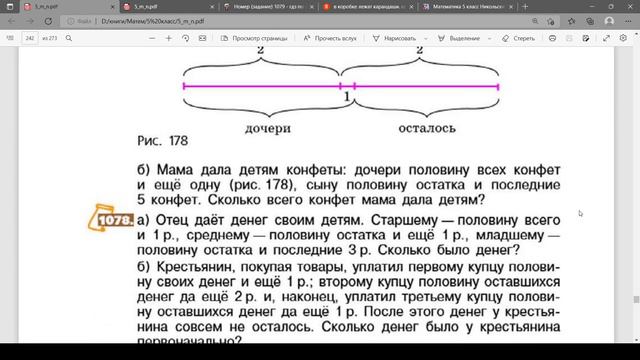This screenshot has height=360, width=640.
Task: Click the label осталось under the diagram
Action: click(x=427, y=128)
